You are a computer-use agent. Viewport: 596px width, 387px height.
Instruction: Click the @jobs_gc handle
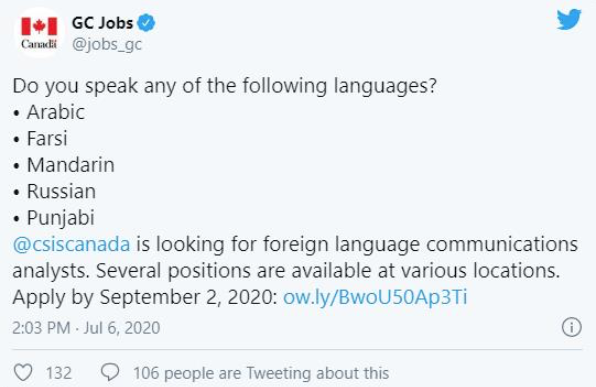pos(107,44)
